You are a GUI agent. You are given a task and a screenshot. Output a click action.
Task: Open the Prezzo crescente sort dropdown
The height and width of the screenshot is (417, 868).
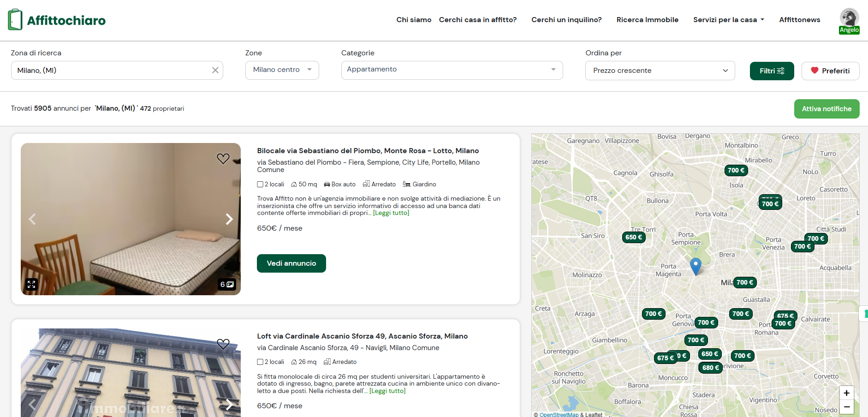[x=660, y=71]
